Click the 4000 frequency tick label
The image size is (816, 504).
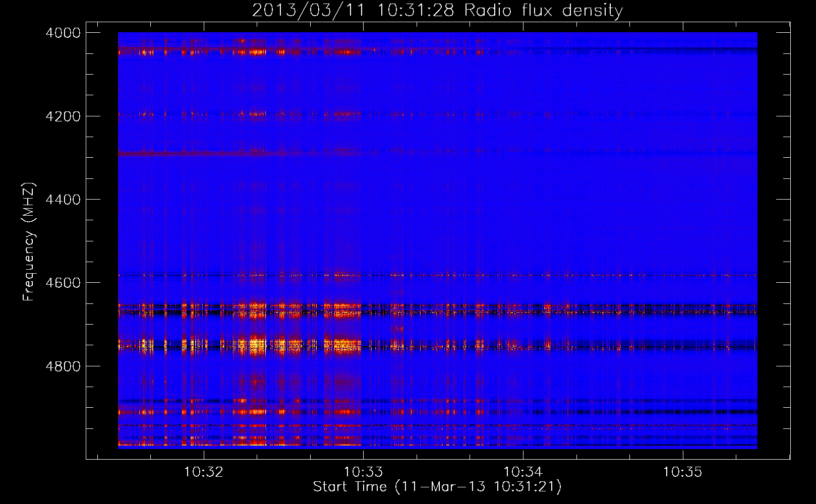click(63, 33)
